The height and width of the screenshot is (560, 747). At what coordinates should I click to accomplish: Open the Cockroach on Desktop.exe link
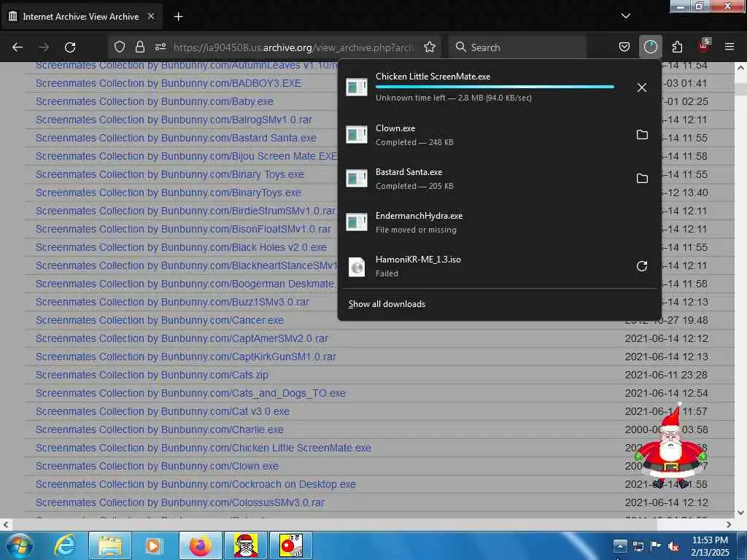pyautogui.click(x=196, y=484)
